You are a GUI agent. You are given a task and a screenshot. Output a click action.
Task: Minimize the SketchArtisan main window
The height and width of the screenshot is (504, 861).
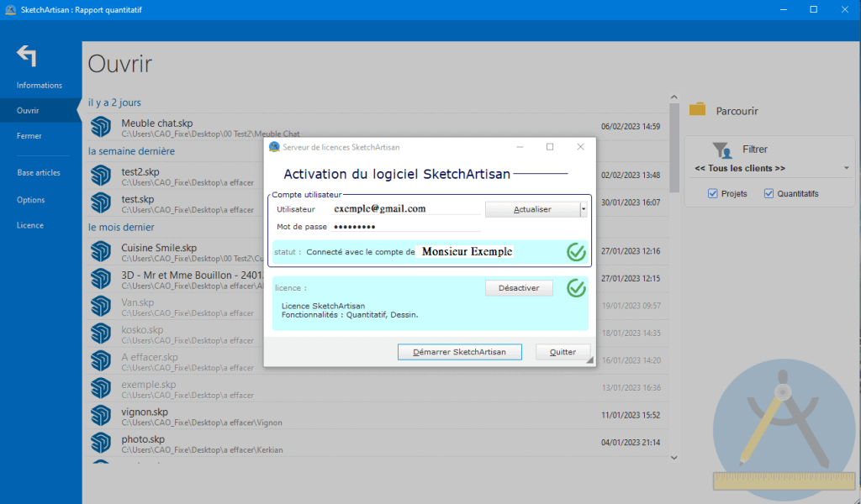[783, 10]
